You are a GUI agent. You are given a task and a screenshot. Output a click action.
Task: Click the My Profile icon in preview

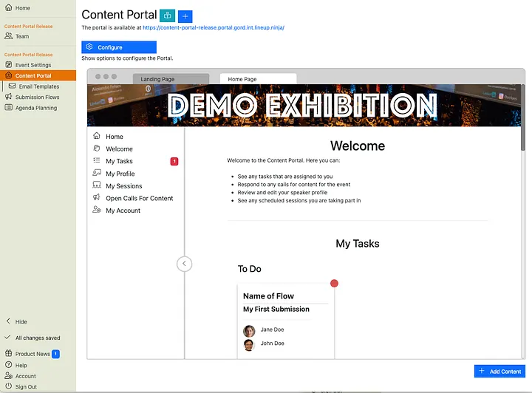coord(97,173)
